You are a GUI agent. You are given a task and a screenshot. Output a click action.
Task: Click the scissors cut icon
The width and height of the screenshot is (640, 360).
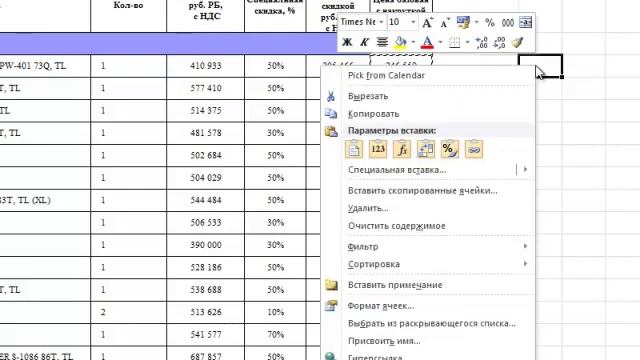click(331, 96)
